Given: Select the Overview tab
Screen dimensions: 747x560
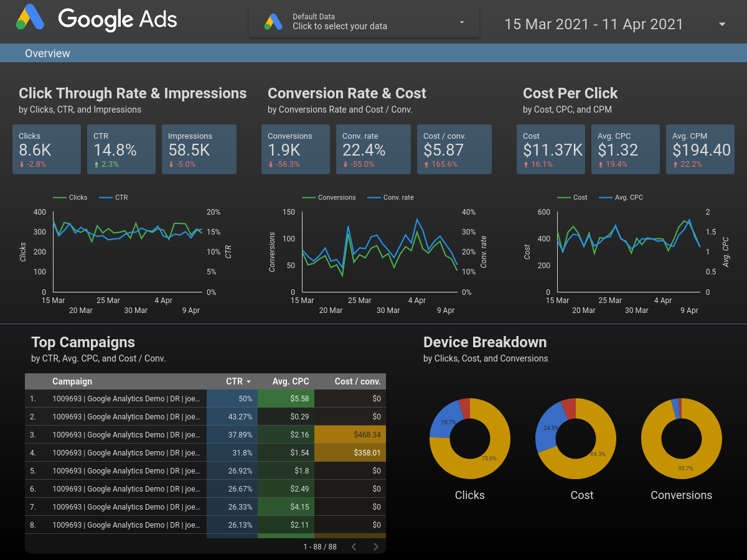Looking at the screenshot, I should [47, 54].
